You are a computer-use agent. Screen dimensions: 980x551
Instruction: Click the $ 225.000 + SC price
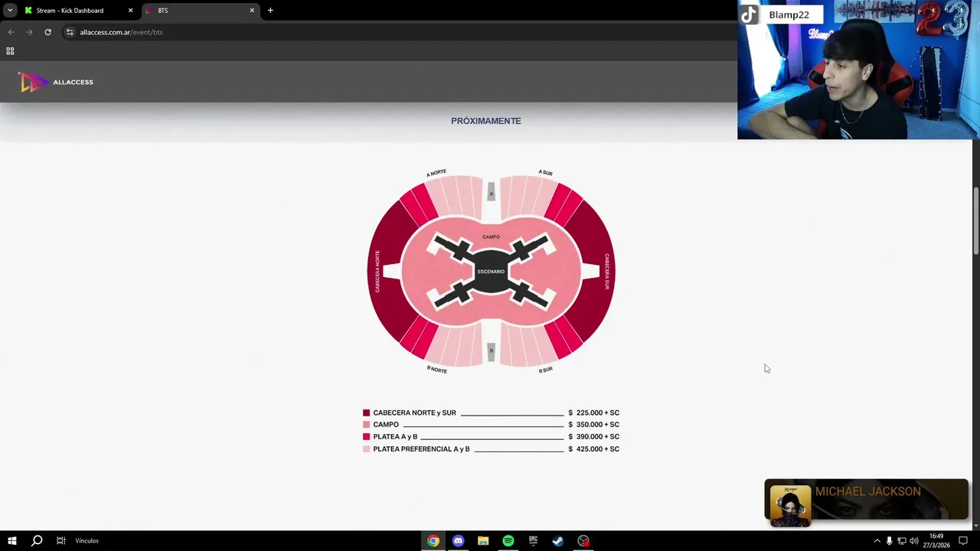(x=594, y=412)
